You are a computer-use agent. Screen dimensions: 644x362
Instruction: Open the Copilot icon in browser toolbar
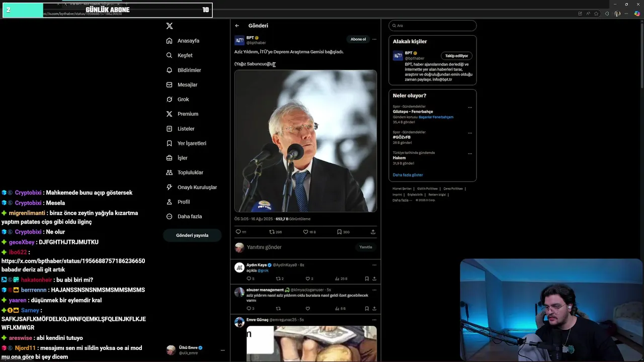(637, 14)
